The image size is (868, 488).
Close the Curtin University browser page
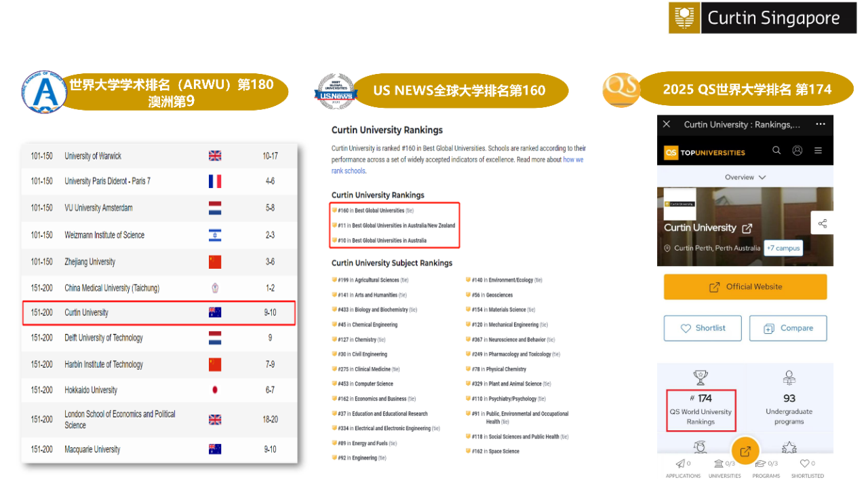[667, 124]
